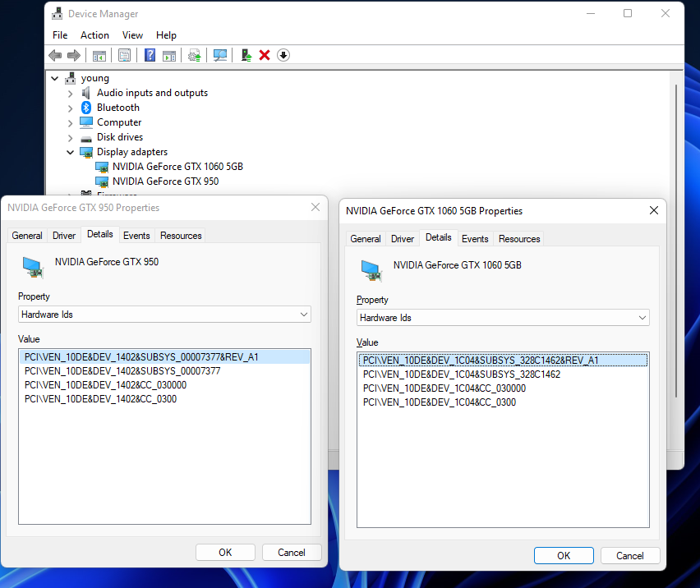Click OK in GTX 1060 5GB Properties dialog
The width and height of the screenshot is (700, 588).
pos(564,555)
